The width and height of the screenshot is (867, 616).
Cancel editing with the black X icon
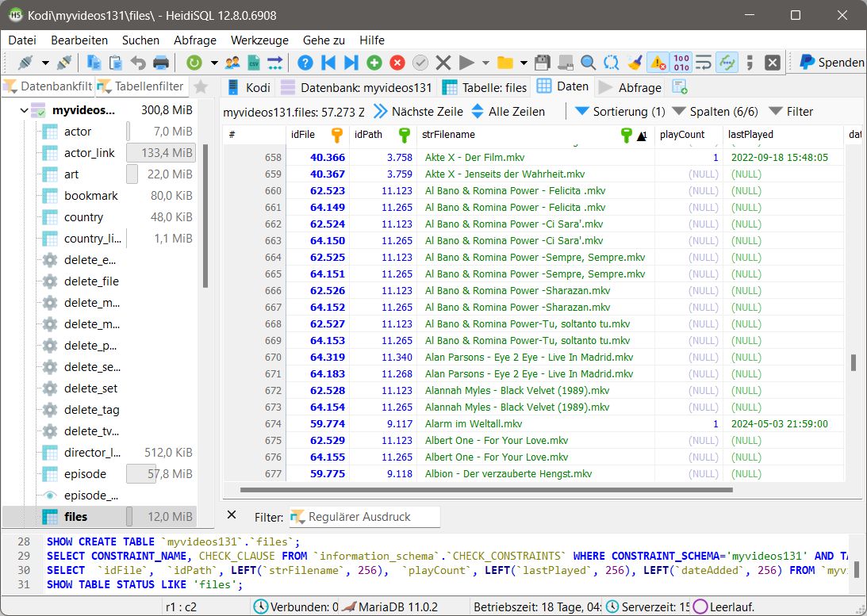(443, 63)
